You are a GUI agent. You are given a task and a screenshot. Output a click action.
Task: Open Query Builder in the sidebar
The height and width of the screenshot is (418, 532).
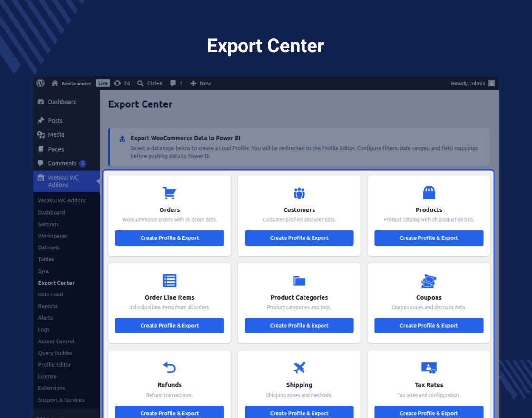tap(55, 353)
